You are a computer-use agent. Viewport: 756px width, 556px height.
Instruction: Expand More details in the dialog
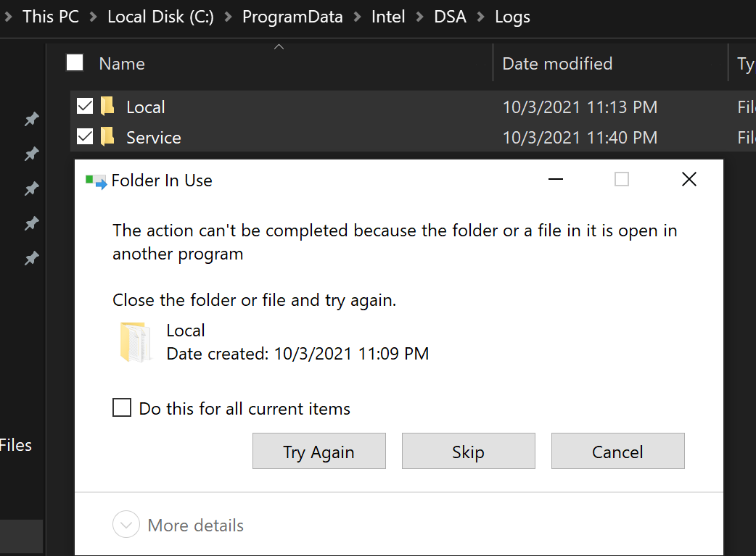click(126, 526)
